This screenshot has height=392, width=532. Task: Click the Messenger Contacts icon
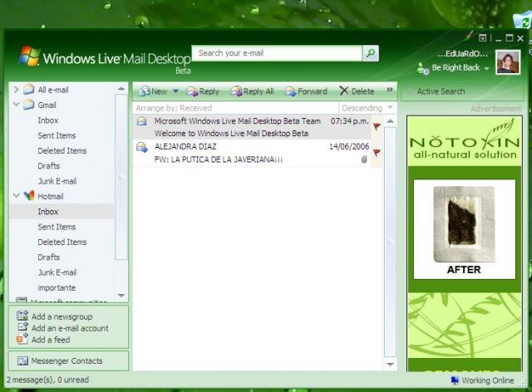[22, 361]
